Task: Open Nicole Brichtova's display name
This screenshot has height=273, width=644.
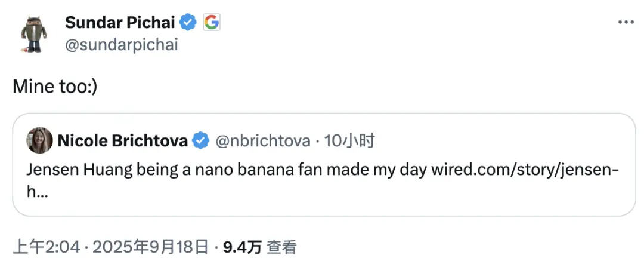Action: 122,141
